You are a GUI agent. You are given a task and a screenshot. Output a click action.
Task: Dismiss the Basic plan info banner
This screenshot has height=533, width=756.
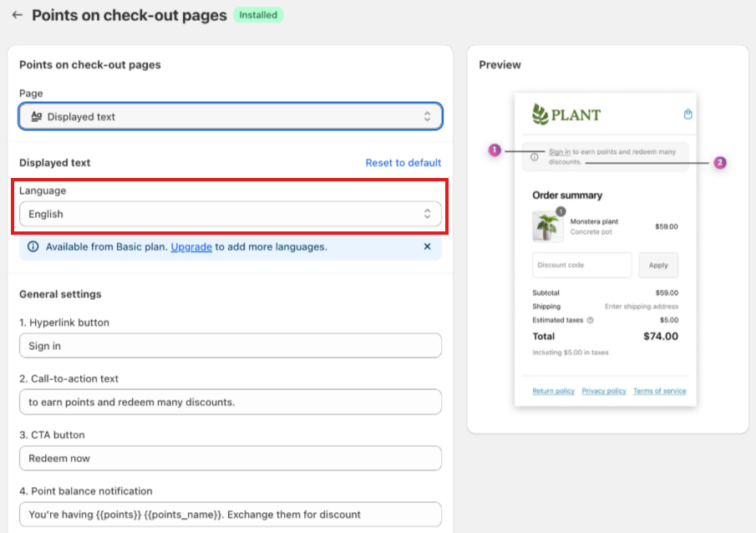[x=427, y=246]
